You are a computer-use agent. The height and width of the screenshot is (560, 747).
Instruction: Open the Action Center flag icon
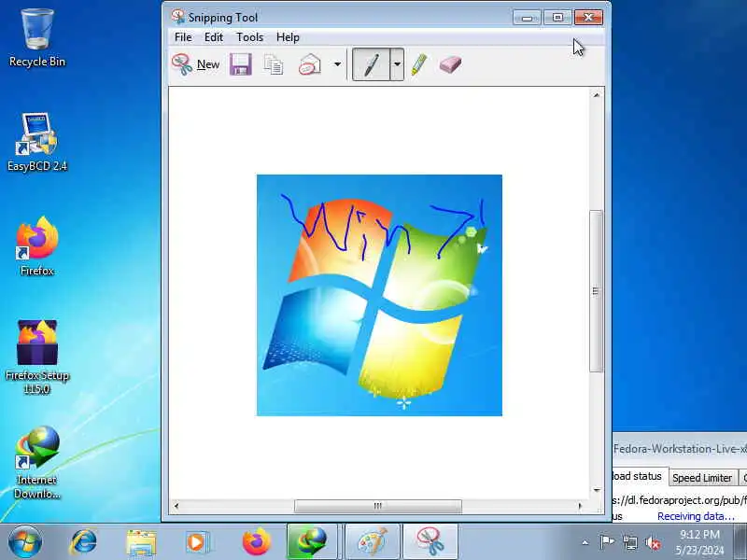(606, 542)
